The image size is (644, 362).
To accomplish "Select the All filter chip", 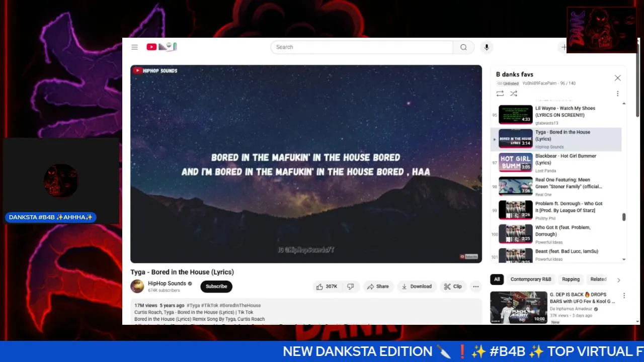I will [x=497, y=280].
